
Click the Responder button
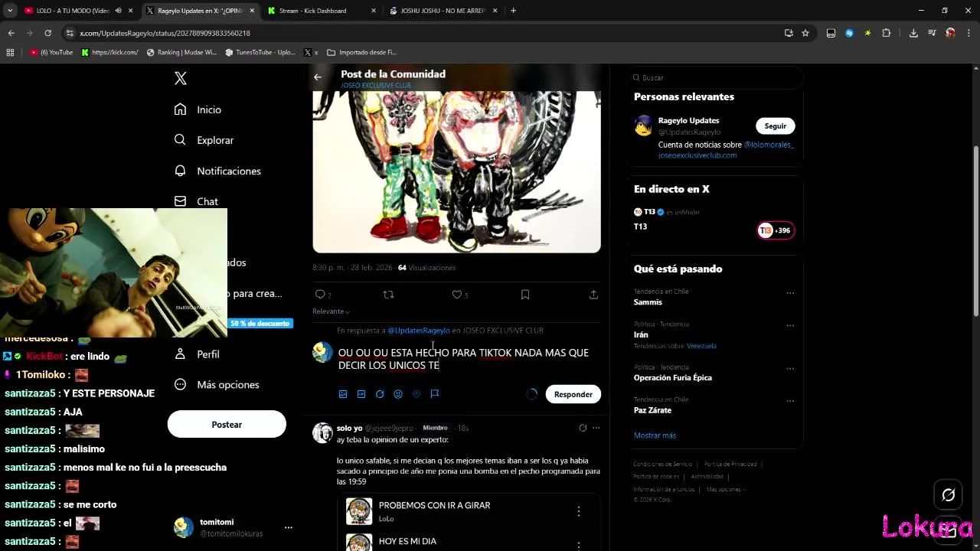point(573,394)
